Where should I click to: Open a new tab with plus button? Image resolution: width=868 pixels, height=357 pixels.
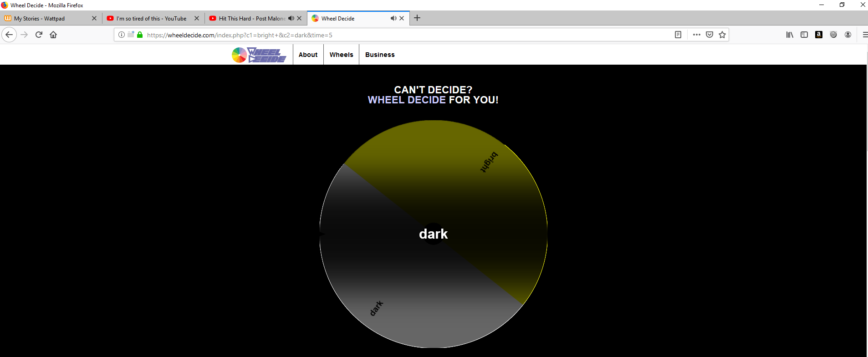(417, 18)
